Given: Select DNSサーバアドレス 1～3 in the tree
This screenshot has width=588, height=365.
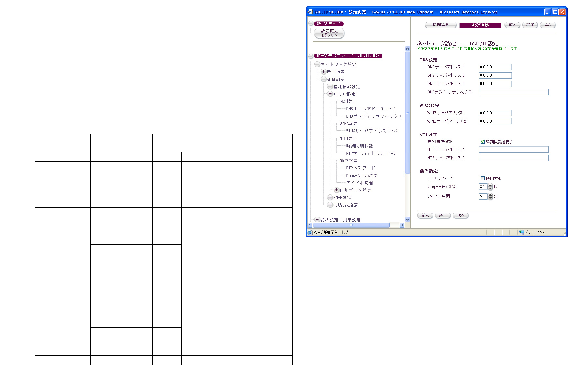Looking at the screenshot, I should [371, 109].
